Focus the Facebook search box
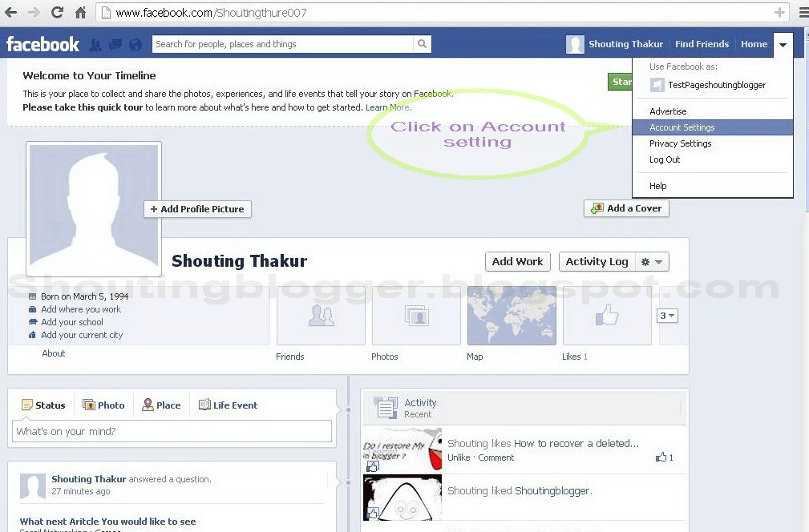The image size is (809, 532). coord(283,44)
